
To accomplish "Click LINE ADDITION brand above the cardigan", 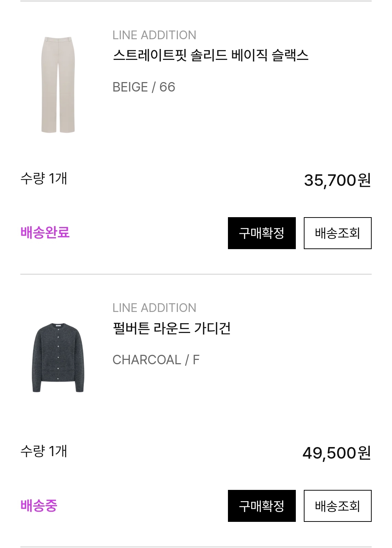I will 154,308.
